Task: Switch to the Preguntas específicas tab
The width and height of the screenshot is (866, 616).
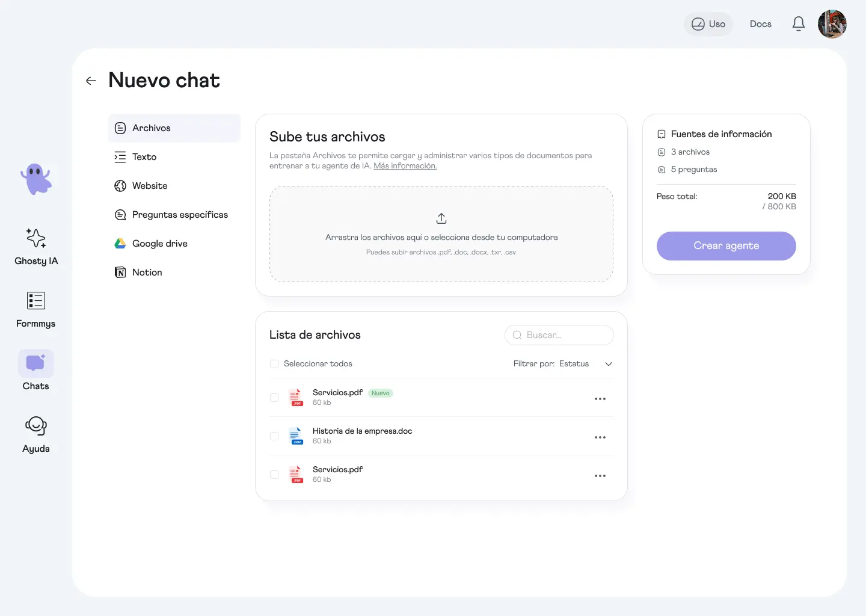Action: (x=180, y=214)
